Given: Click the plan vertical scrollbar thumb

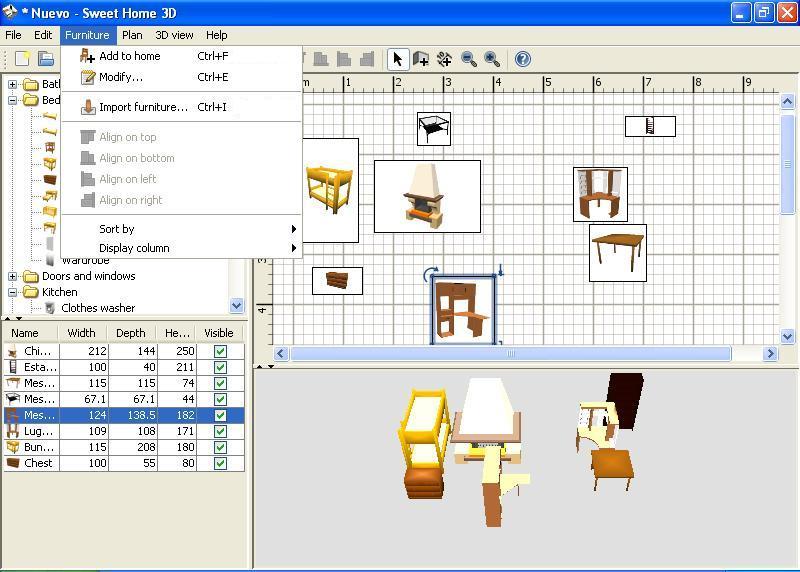Looking at the screenshot, I should (787, 163).
